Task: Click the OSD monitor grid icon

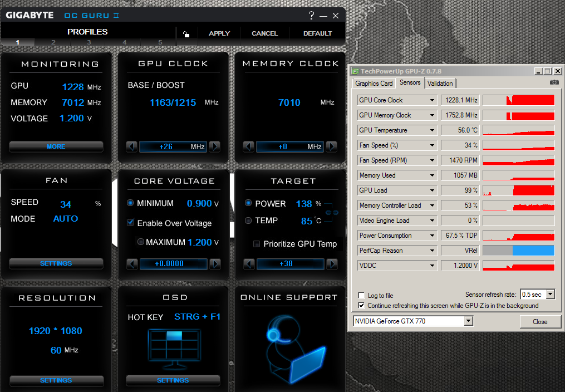Action: click(175, 350)
